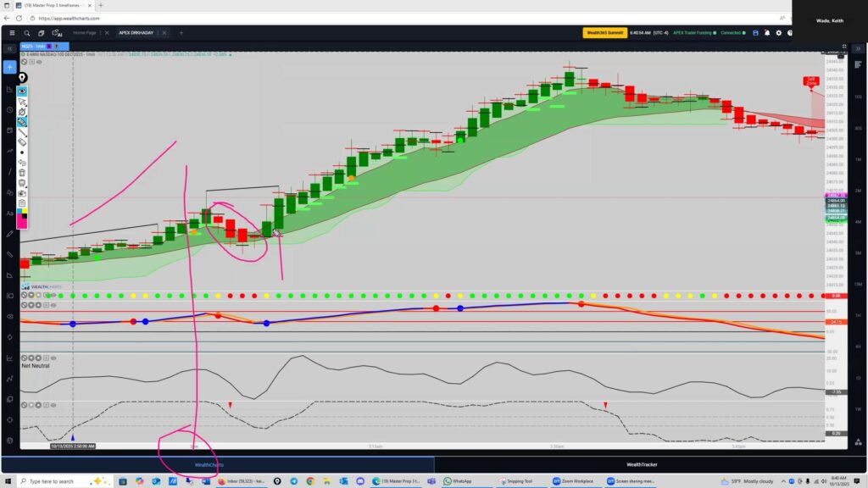Click the Wealth365 Summit button
This screenshot has width=868, height=488.
pos(604,33)
